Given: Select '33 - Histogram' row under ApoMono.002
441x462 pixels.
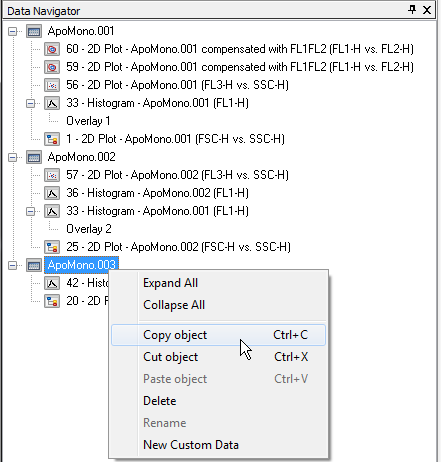Looking at the screenshot, I should tap(157, 211).
